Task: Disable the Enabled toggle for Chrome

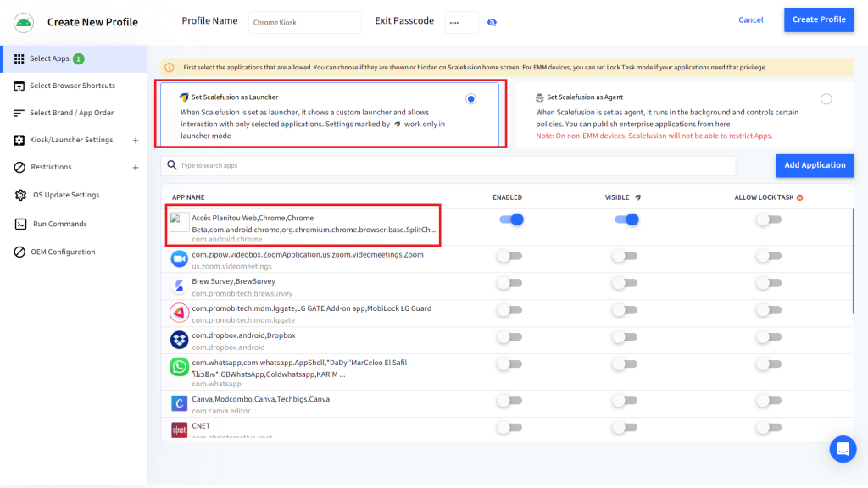Action: (511, 219)
